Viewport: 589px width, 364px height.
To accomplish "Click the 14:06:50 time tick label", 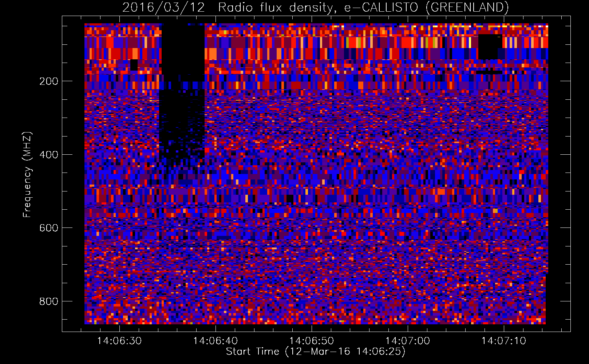I will click(312, 341).
